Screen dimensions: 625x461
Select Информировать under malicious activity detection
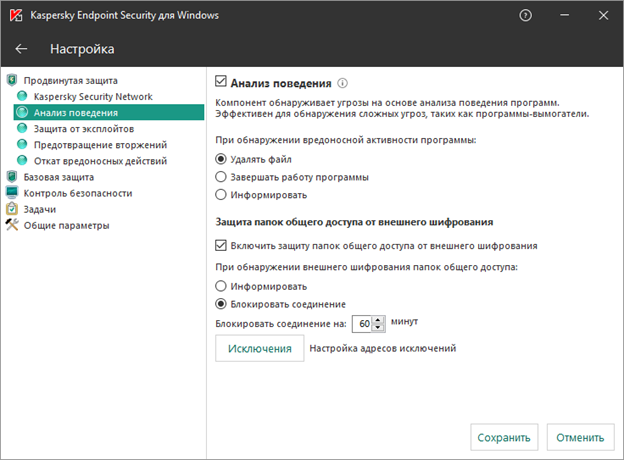click(x=222, y=194)
